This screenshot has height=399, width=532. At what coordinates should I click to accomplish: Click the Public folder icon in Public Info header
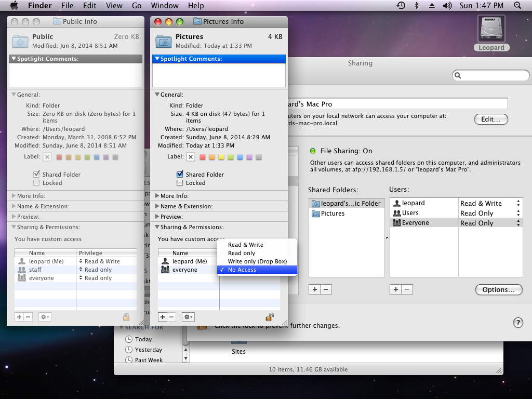click(20, 41)
